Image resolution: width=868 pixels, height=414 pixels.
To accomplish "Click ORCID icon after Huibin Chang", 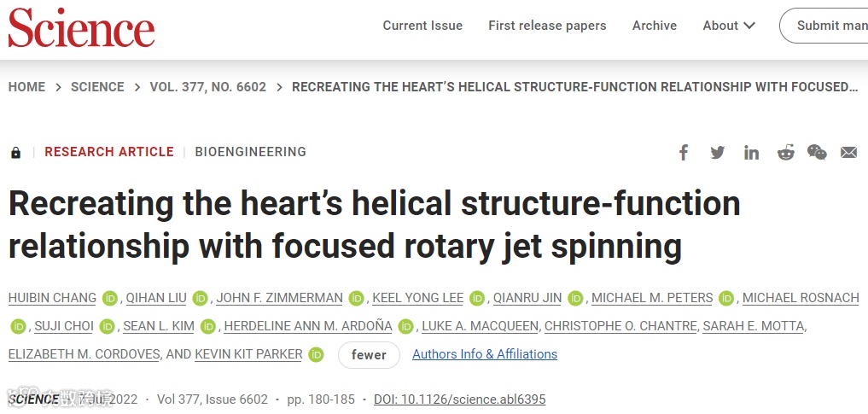I will (x=110, y=298).
